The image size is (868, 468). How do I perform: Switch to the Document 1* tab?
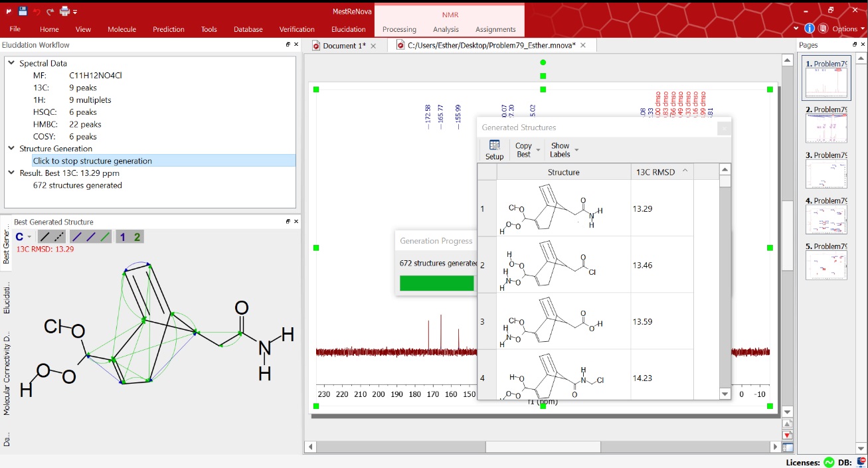[344, 46]
